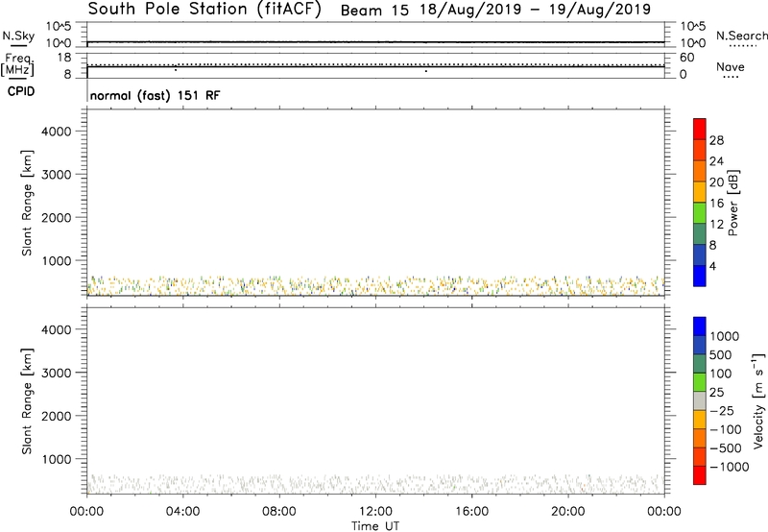
Task: Click the '60' Nave axis tick label
Action: (x=687, y=58)
